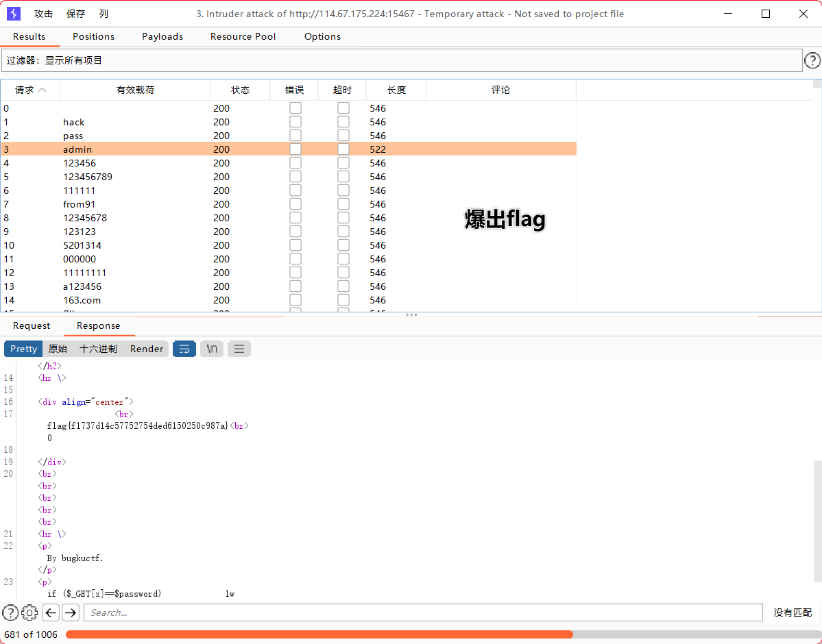The image size is (822, 644).
Task: Click the Search input field
Action: click(x=423, y=612)
